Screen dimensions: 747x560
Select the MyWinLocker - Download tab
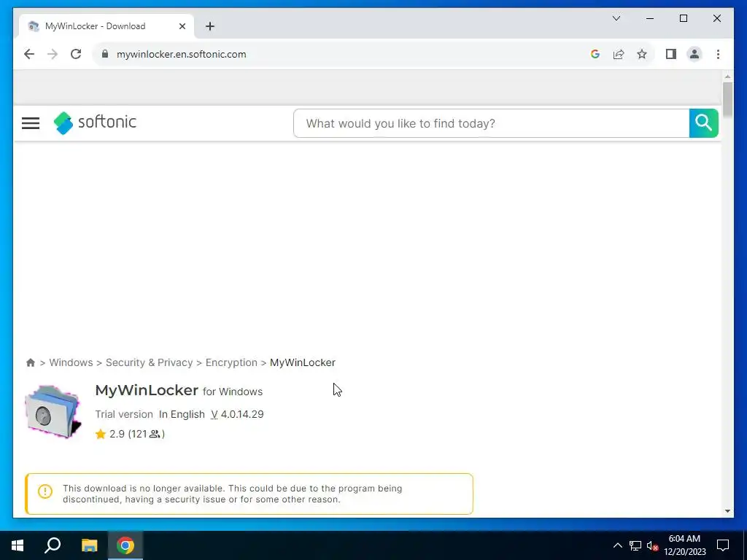[107, 26]
